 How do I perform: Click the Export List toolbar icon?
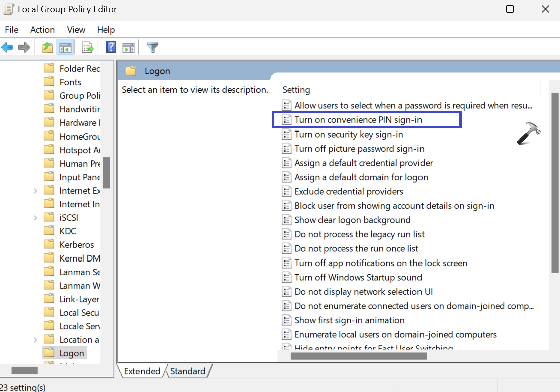coord(88,48)
